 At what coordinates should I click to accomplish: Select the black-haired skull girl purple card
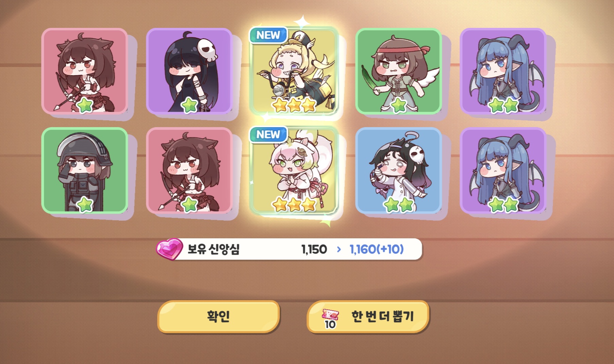[189, 71]
